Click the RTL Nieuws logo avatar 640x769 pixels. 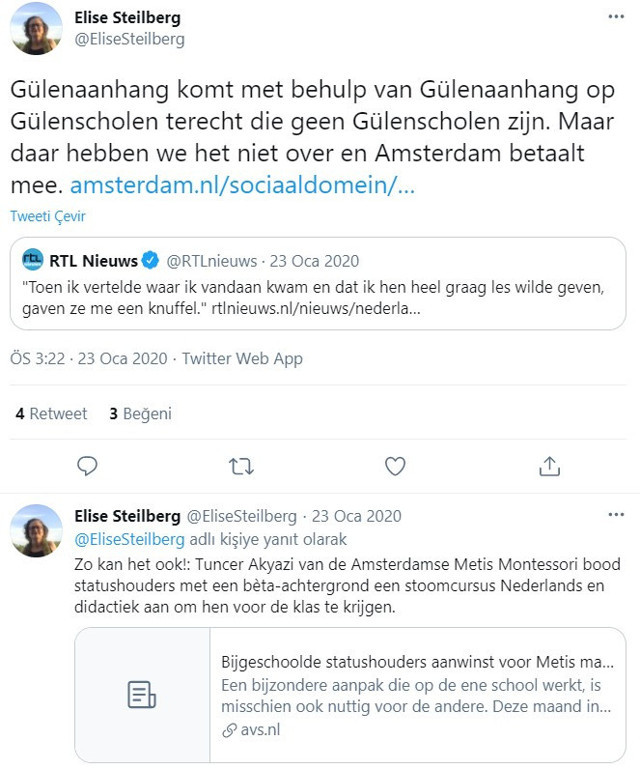(33, 261)
